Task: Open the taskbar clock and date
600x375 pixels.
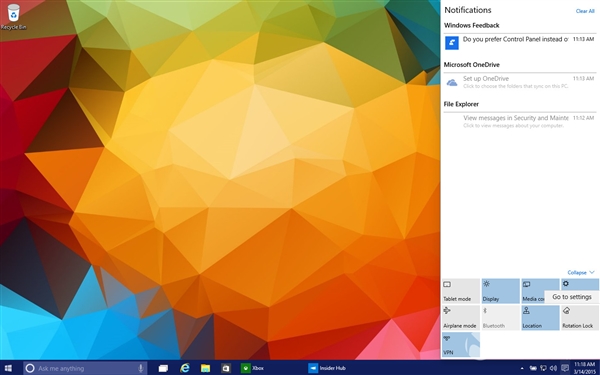Action: click(585, 368)
